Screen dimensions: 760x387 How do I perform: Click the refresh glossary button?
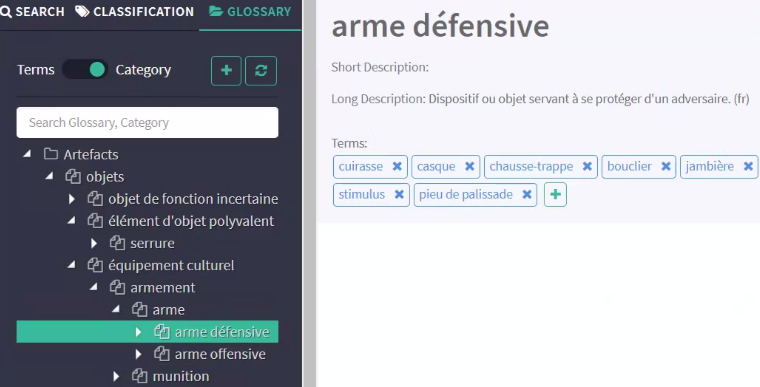(261, 71)
